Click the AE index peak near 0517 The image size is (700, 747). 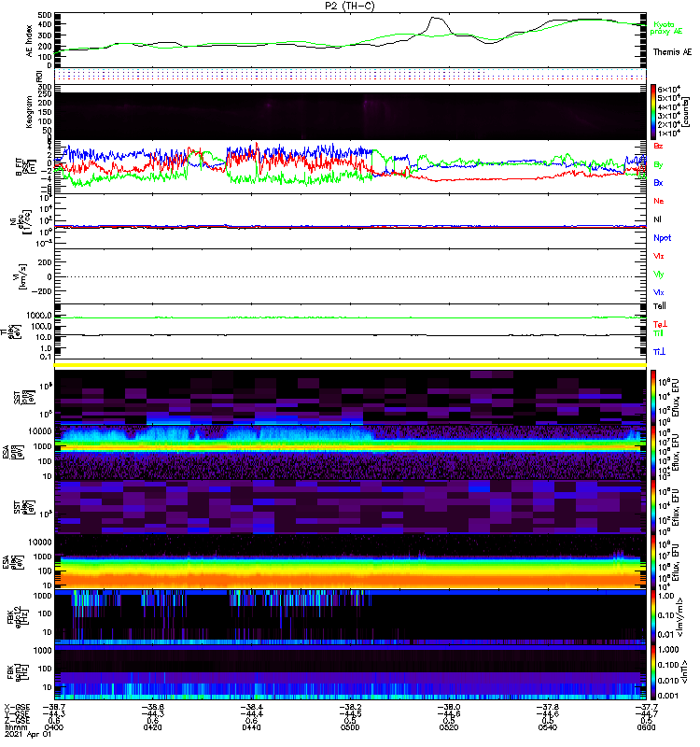pyautogui.click(x=435, y=19)
